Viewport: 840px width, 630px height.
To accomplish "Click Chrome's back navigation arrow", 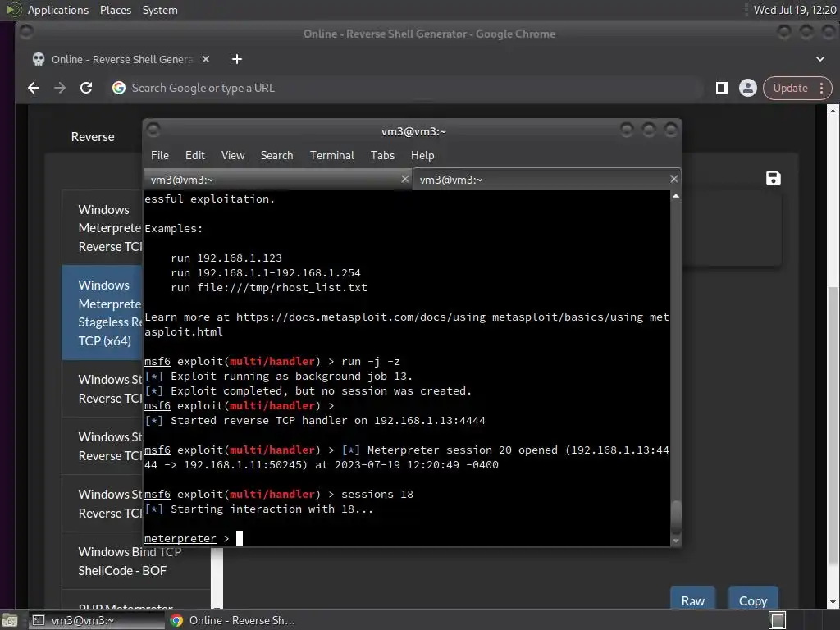I will pos(34,88).
